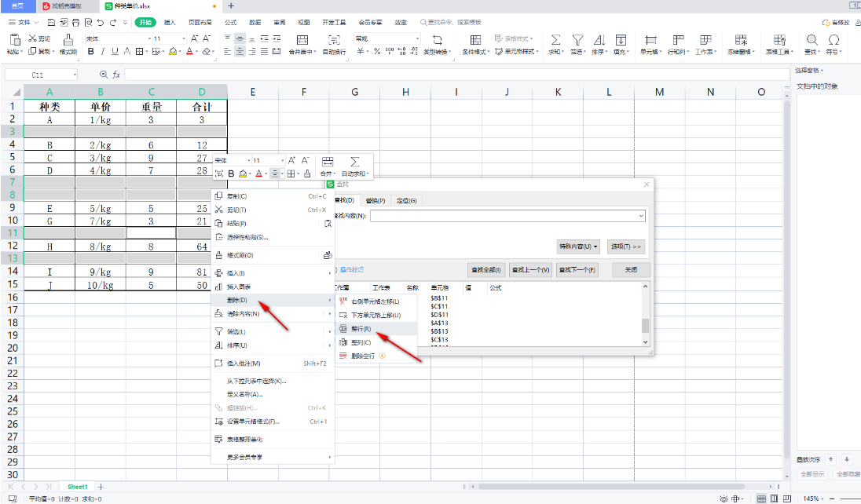Click the 选项(T) >> button
Viewport: 861px width, 504px height.
(626, 247)
